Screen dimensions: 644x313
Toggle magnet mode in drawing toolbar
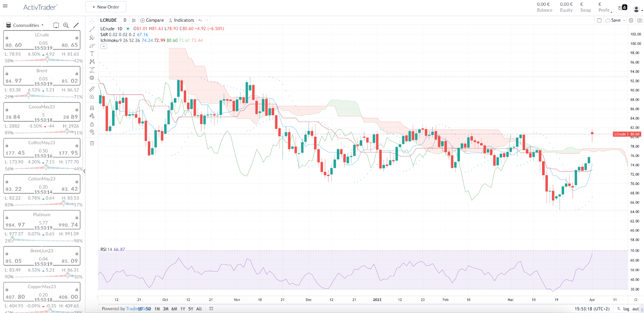pos(92,108)
